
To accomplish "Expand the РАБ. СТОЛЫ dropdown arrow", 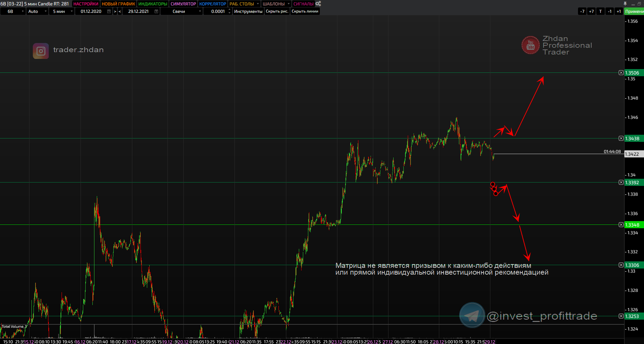I will click(258, 4).
